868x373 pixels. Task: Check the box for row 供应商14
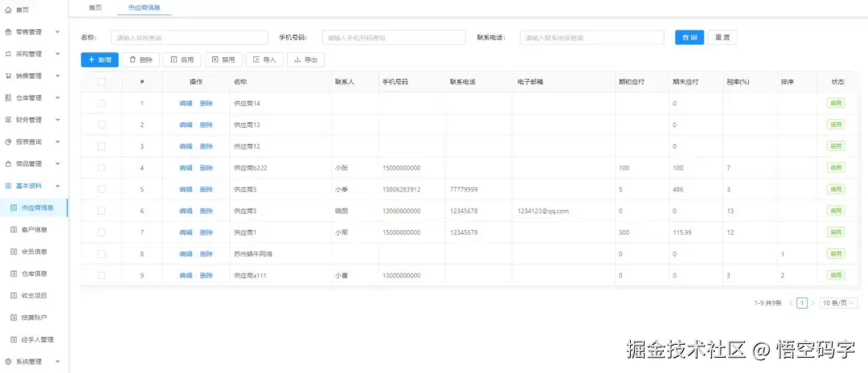[101, 104]
